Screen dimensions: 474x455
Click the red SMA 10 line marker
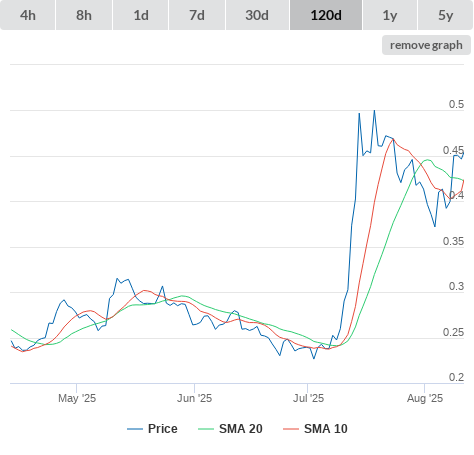tap(291, 429)
